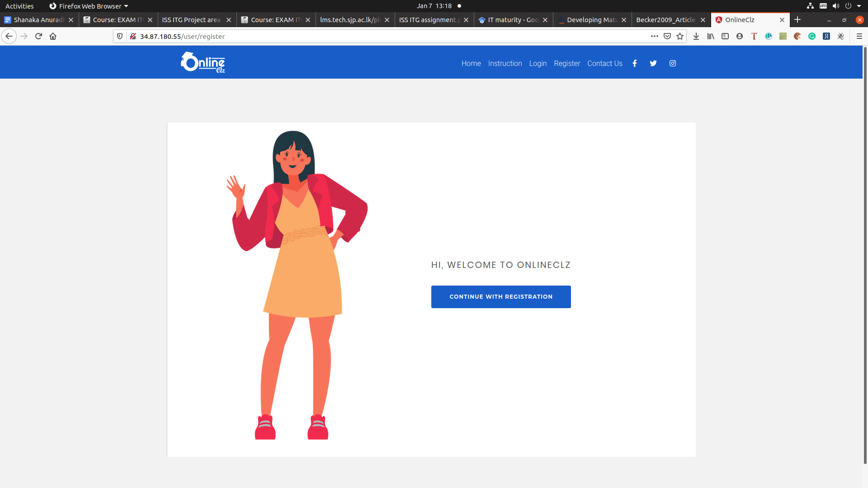Open the Twitter social icon
This screenshot has height=488, width=868.
[653, 63]
